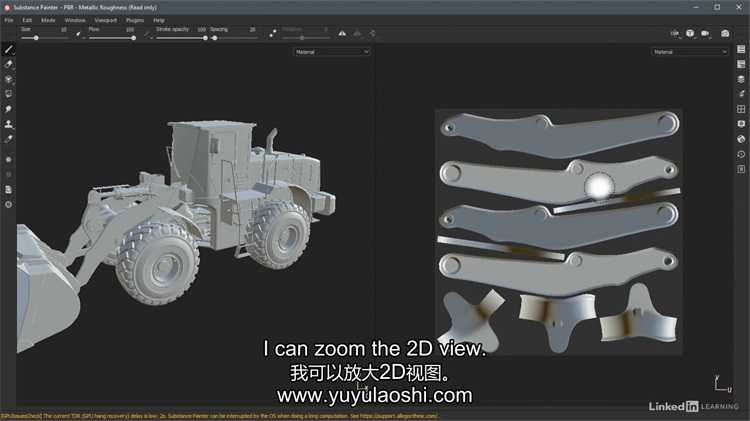The width and height of the screenshot is (750, 421).
Task: Open the Material dropdown in 2D viewport
Action: pyautogui.click(x=689, y=52)
